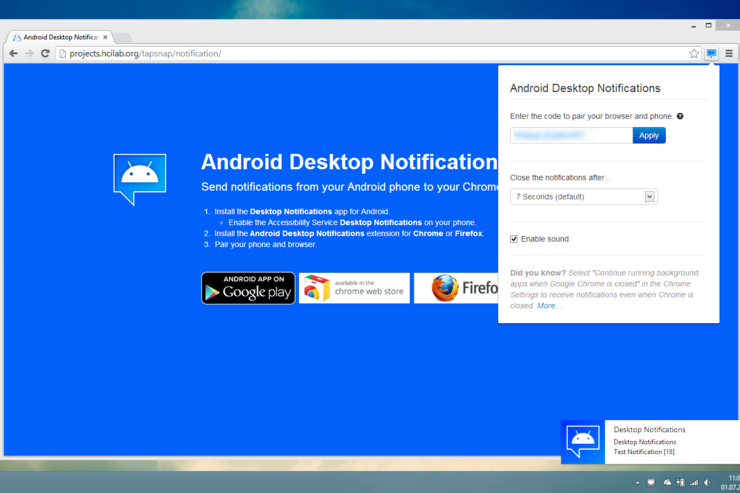Open the 7 Seconds (default) dropdown

[584, 197]
